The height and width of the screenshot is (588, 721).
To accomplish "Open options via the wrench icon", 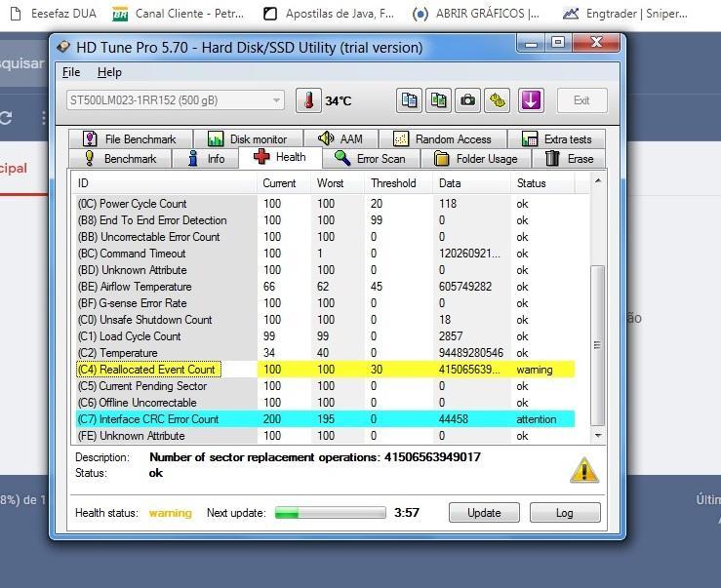I will pos(497,100).
